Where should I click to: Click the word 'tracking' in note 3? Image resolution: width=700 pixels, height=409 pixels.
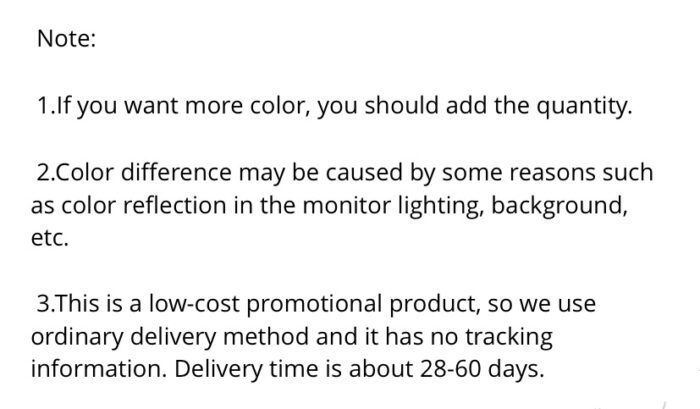tap(509, 338)
